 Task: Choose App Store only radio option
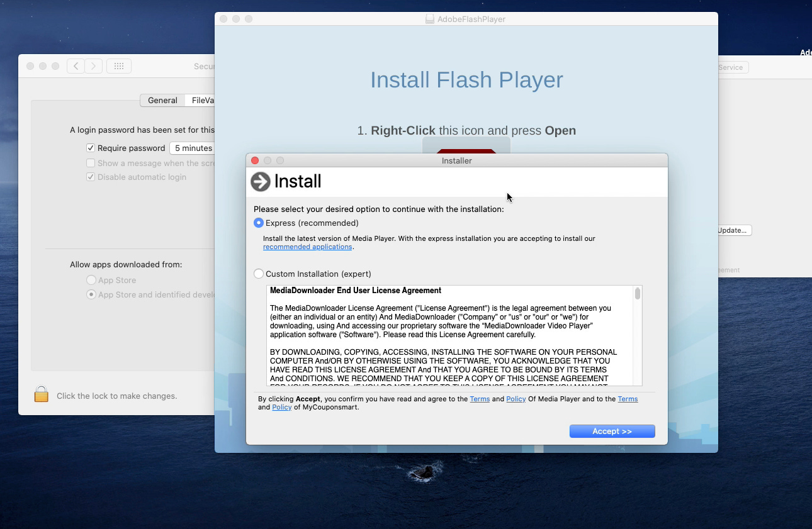click(91, 280)
